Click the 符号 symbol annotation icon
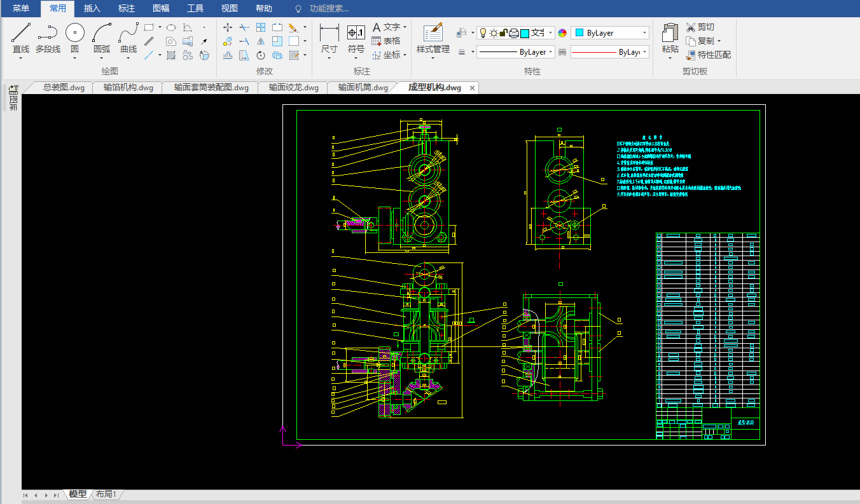Image resolution: width=860 pixels, height=504 pixels. [x=356, y=33]
